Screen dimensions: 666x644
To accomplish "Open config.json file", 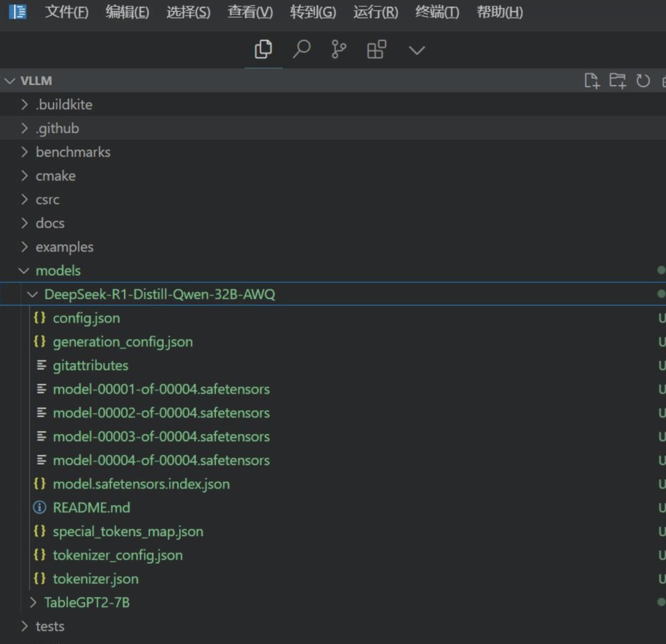I will pyautogui.click(x=87, y=318).
